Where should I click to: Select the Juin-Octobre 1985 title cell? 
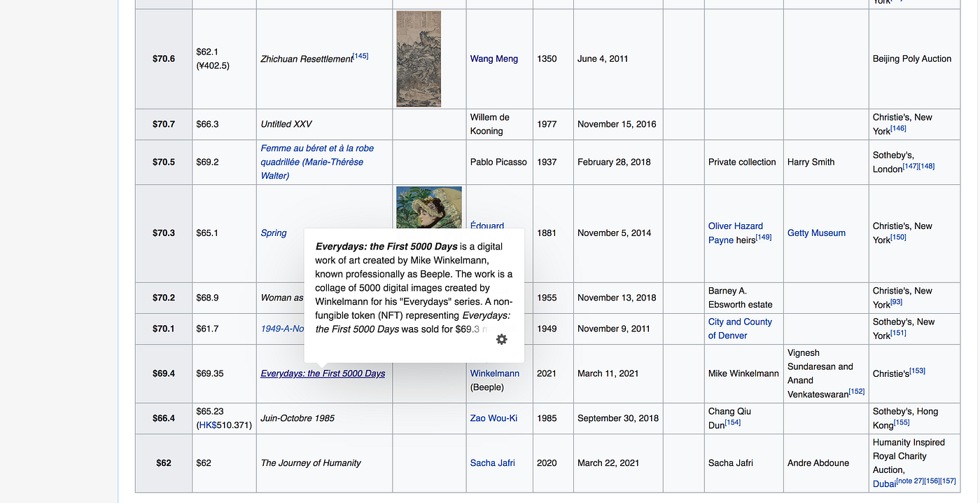[324, 418]
